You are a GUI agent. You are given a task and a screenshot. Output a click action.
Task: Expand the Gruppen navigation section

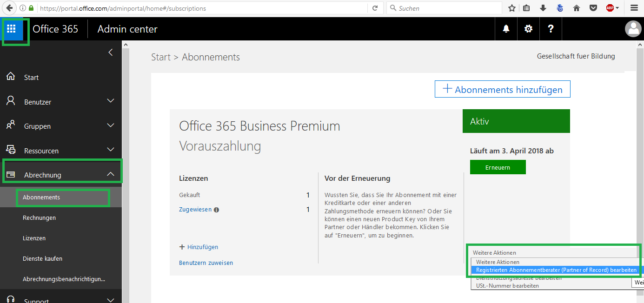pyautogui.click(x=110, y=125)
